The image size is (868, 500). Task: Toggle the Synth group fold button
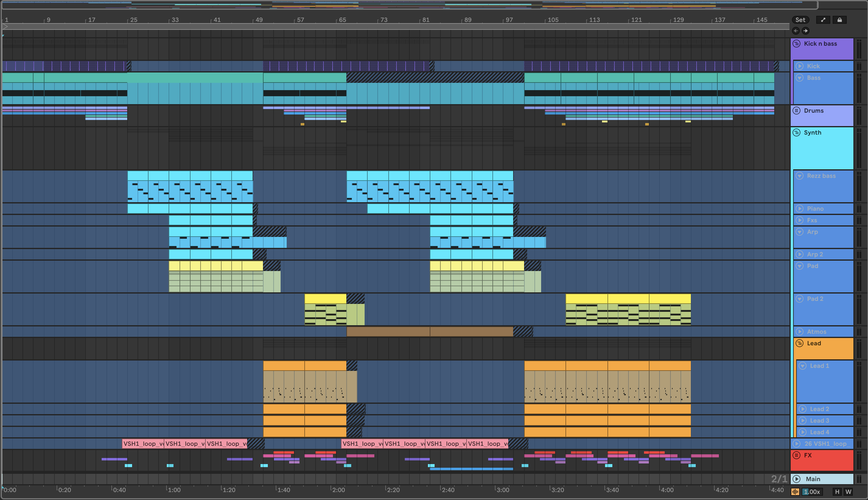tap(796, 132)
